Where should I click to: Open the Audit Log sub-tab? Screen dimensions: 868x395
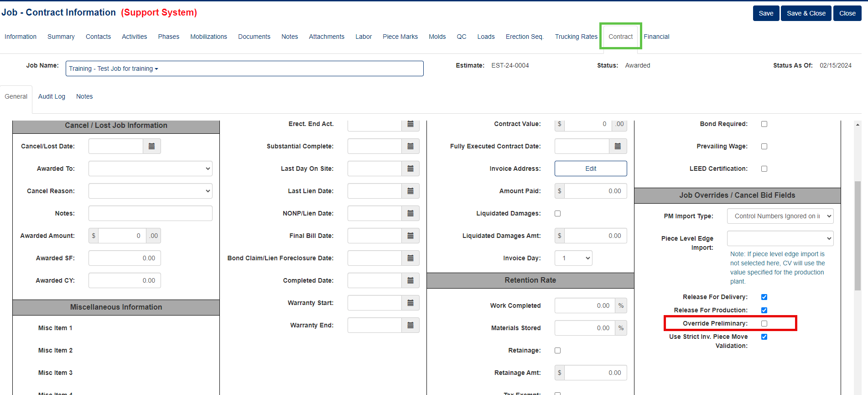52,96
